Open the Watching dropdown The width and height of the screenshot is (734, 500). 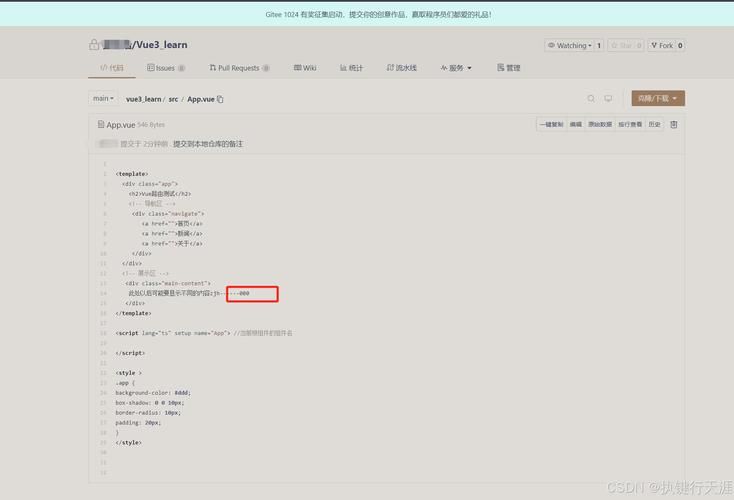click(x=569, y=45)
